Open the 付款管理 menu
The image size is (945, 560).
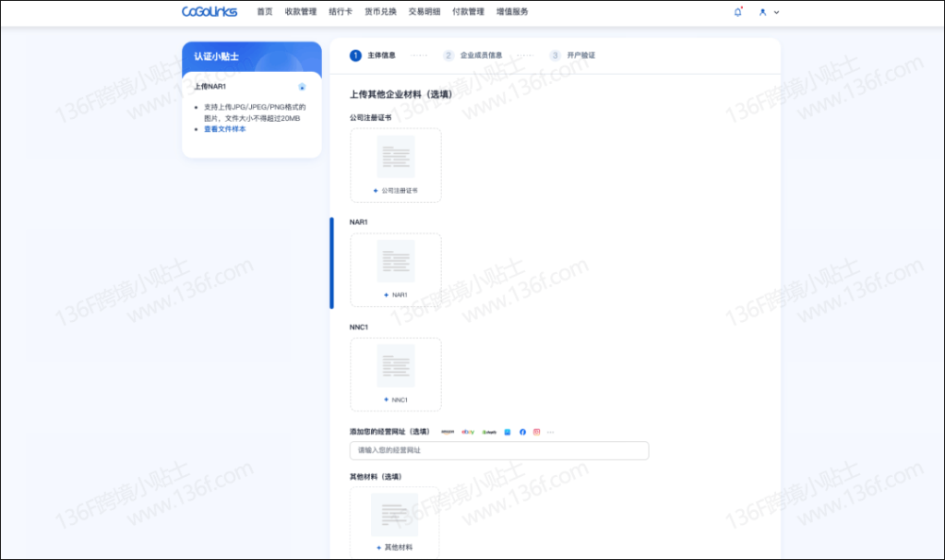468,11
